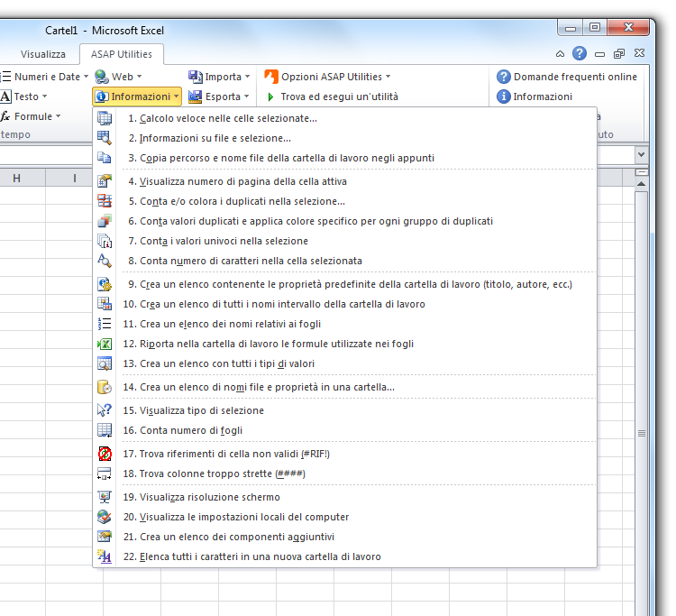Click the icon beside 'Conta numero di caratteri'
Screen dimensions: 676x616
(105, 261)
